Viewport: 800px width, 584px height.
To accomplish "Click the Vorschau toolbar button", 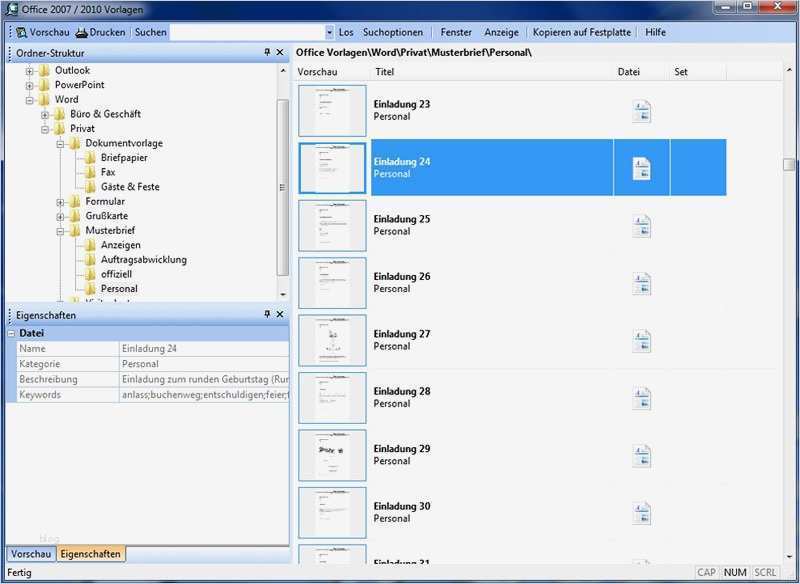I will point(42,32).
